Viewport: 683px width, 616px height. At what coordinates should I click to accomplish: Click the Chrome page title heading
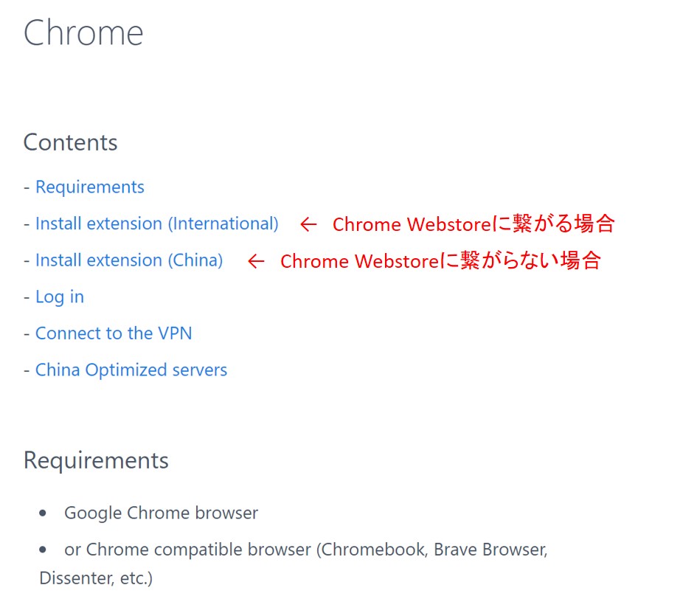click(83, 33)
